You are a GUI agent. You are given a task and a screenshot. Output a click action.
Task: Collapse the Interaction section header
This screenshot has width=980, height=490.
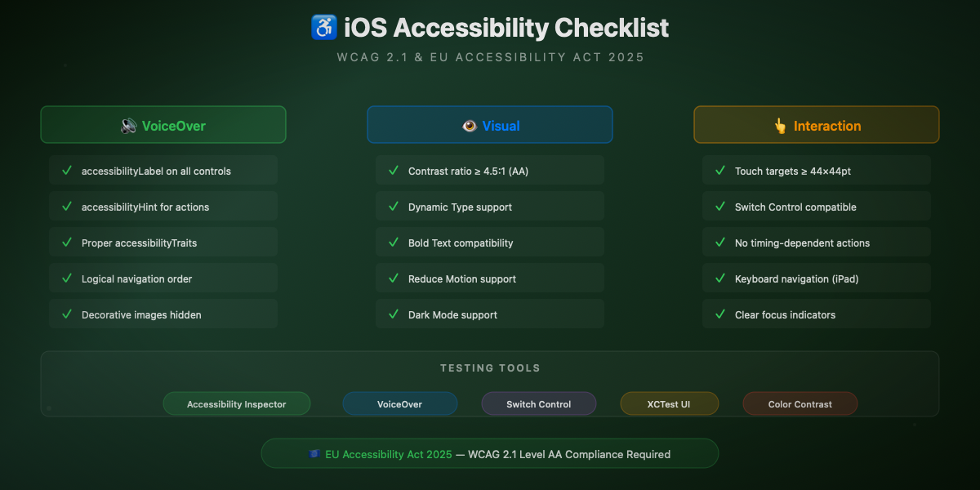[x=817, y=125]
